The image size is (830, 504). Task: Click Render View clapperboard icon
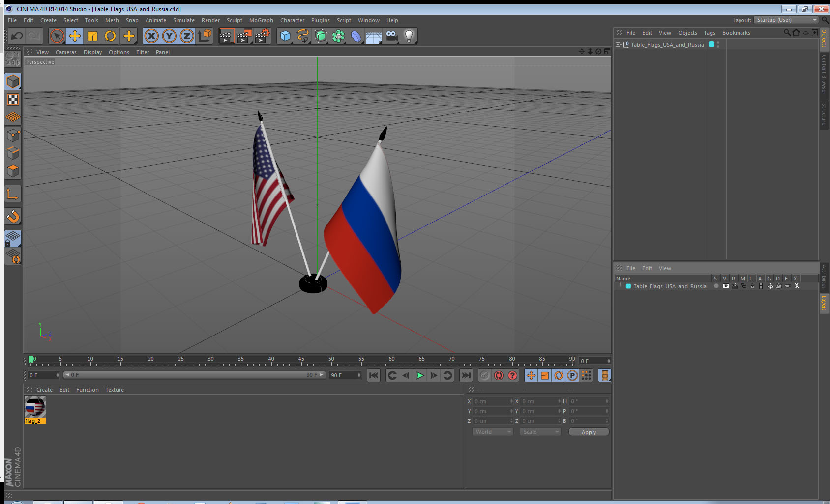coord(226,36)
